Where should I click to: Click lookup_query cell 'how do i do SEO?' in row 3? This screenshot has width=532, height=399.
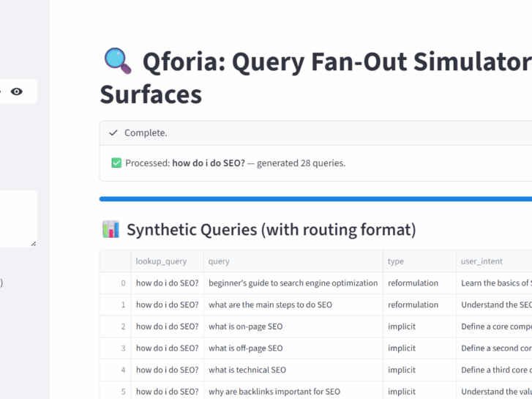(168, 348)
